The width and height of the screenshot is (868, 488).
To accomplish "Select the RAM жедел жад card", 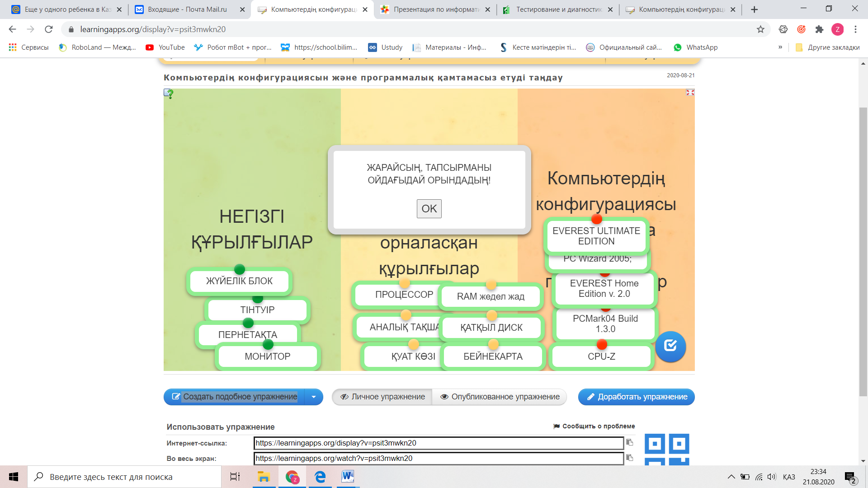I will pyautogui.click(x=491, y=296).
